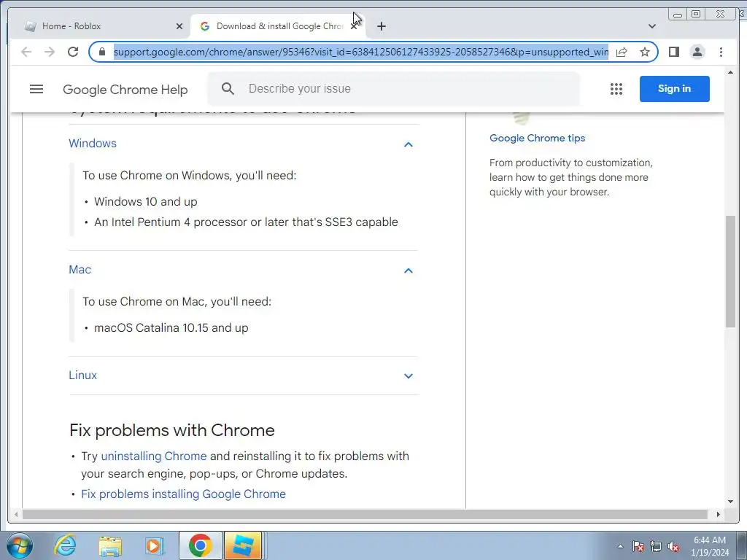The height and width of the screenshot is (560, 747).
Task: Close the Download & install Google Chrome tab
Action: click(354, 26)
